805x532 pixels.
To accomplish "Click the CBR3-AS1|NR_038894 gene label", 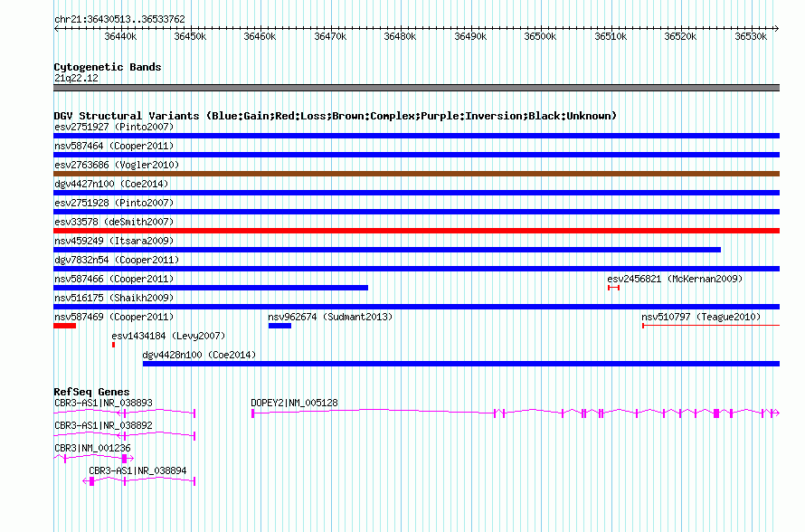I will point(137,470).
